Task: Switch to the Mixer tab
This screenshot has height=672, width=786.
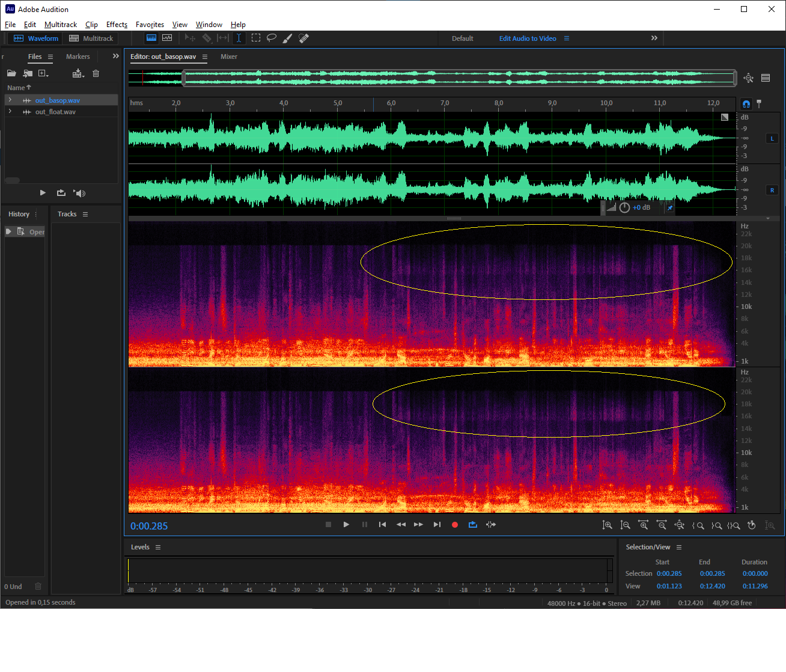Action: pos(229,57)
